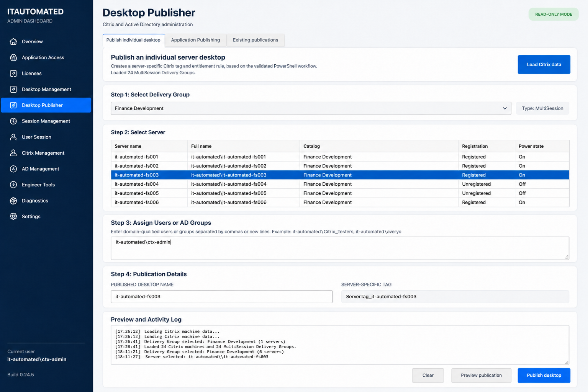Image resolution: width=588 pixels, height=392 pixels.
Task: Clear the activity log with Clear button
Action: (x=428, y=375)
